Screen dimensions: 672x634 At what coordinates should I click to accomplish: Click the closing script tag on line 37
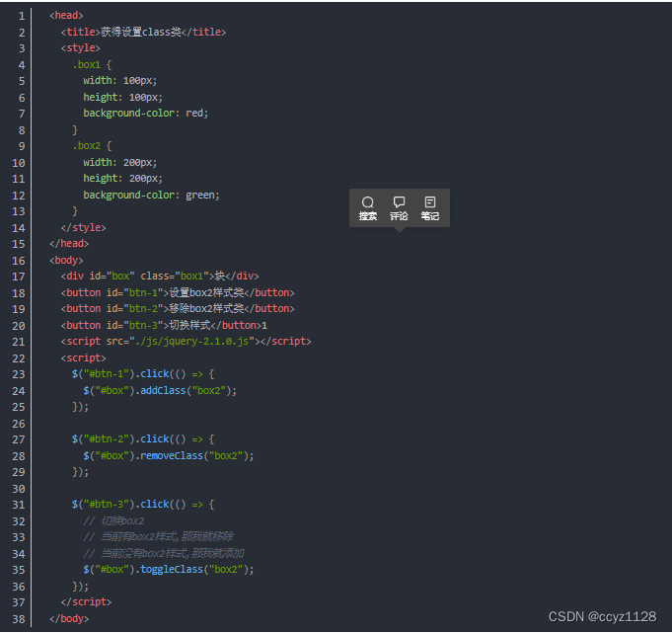click(x=86, y=602)
